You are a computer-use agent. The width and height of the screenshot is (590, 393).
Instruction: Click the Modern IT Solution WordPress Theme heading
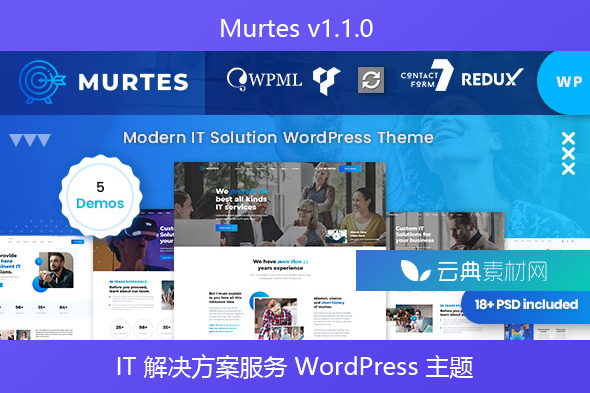278,137
